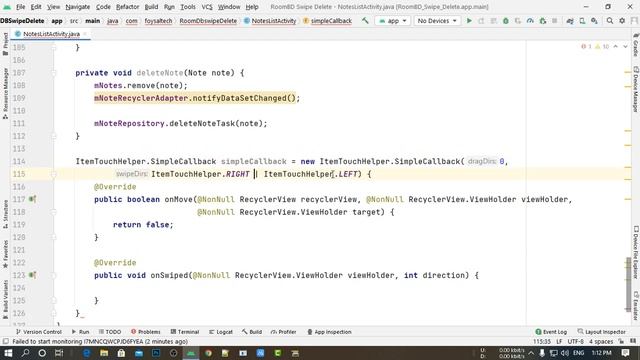The image size is (640, 360).
Task: Sync Project with Gradle Files icon
Action: (x=570, y=20)
